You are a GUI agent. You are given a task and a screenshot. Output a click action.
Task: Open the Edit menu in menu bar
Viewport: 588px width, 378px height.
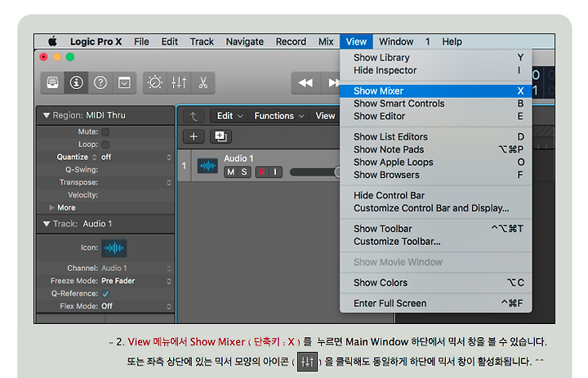170,42
